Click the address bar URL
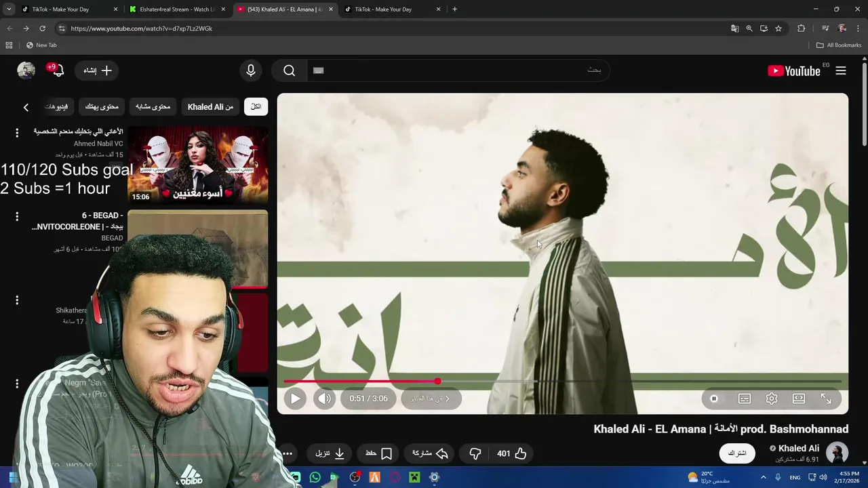 (x=141, y=28)
